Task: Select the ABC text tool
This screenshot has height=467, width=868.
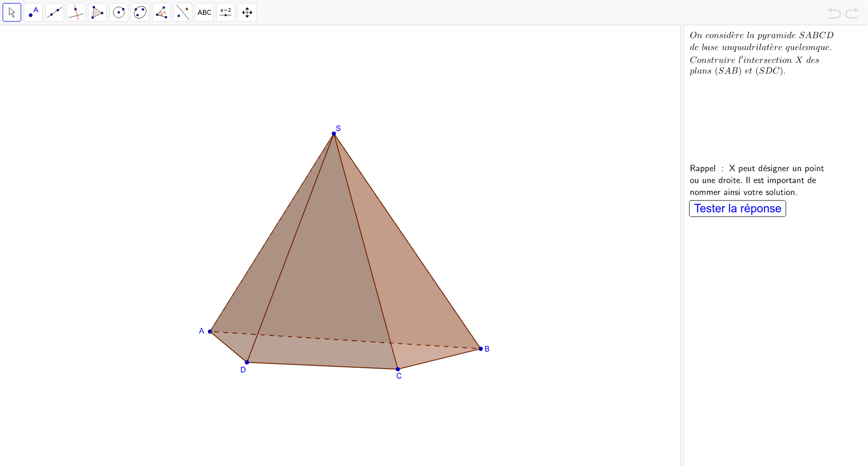Action: [204, 12]
